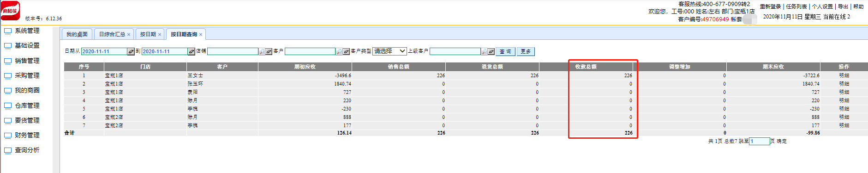Clear the 店铺 field with eraser icon

(x=269, y=51)
